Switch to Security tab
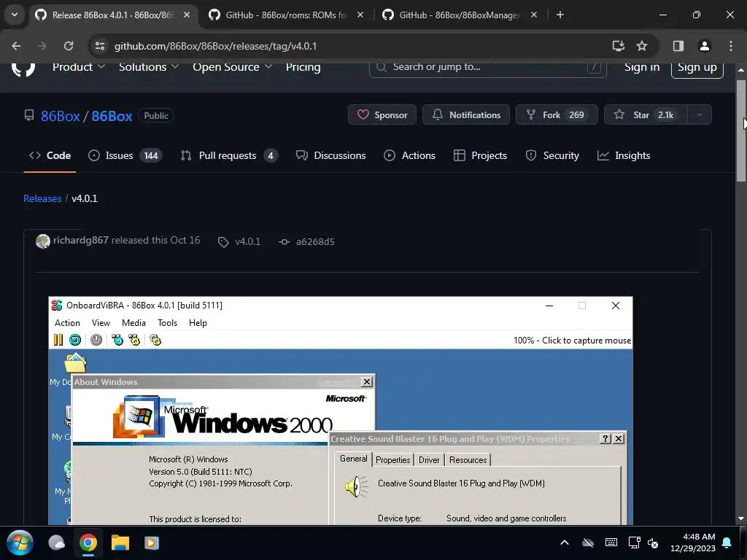747x560 pixels. click(x=552, y=156)
